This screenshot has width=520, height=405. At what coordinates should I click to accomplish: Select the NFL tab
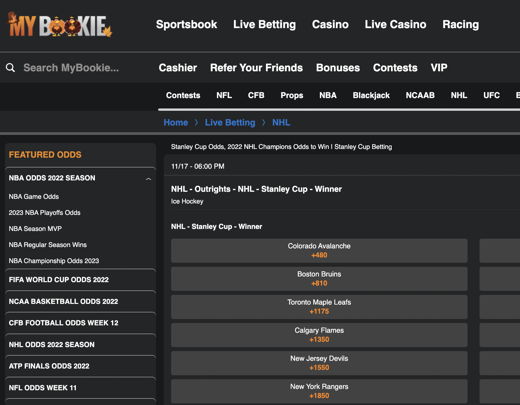pos(224,95)
